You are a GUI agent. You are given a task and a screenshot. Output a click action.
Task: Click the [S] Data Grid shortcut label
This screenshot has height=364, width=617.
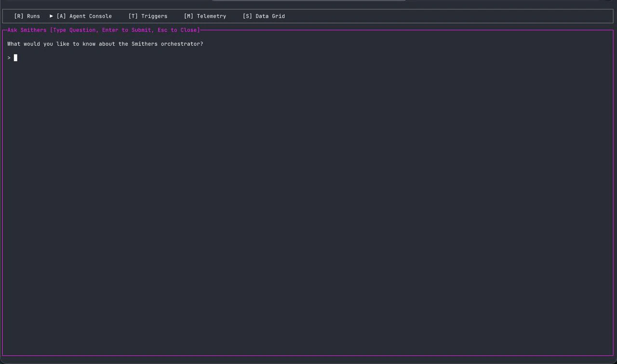point(247,16)
